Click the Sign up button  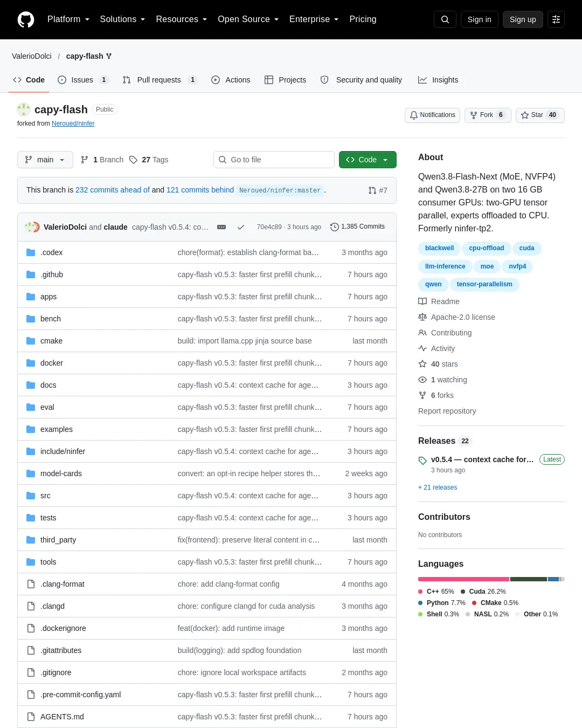tap(523, 19)
